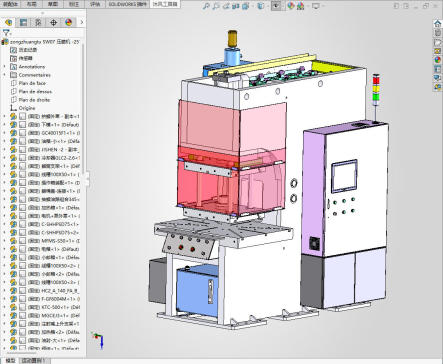This screenshot has width=443, height=364.
Task: Click the Edit Appearance color ball in view toolbar
Action: coord(291,6)
